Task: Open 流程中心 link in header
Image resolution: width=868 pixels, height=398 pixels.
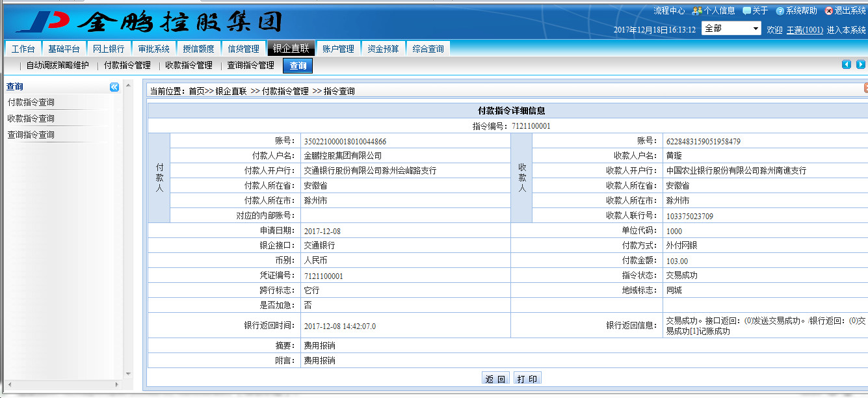Action: tap(669, 11)
